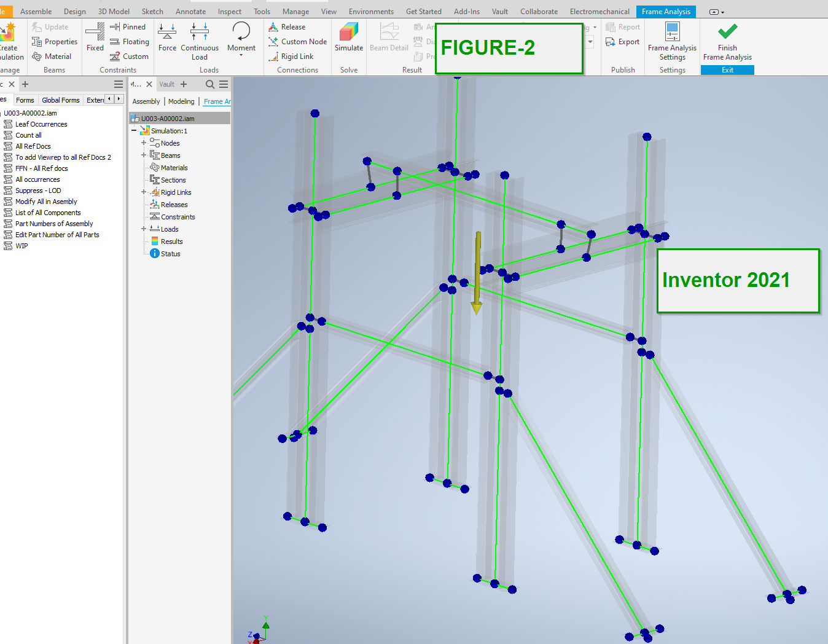The height and width of the screenshot is (644, 828).
Task: Switch to the Global Forms tab
Action: click(61, 100)
